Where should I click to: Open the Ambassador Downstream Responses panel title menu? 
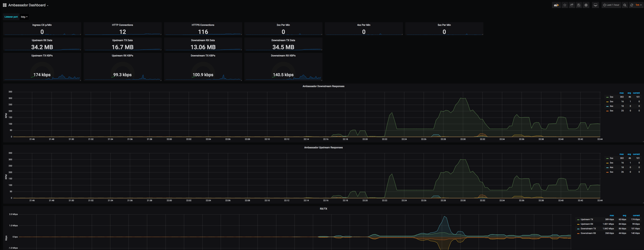click(x=323, y=86)
